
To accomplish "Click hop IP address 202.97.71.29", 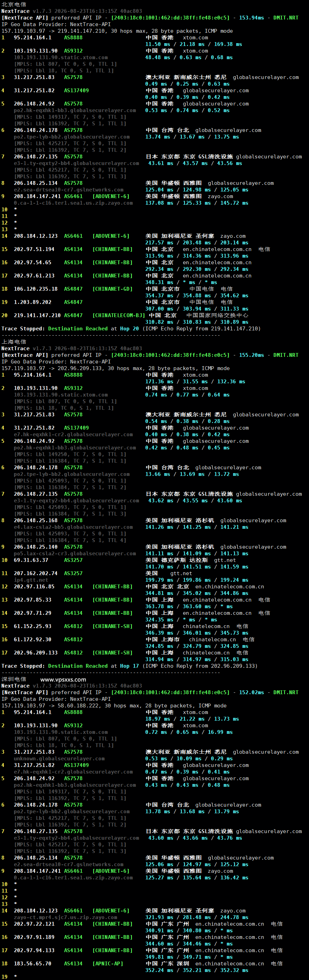I will click(x=33, y=613).
